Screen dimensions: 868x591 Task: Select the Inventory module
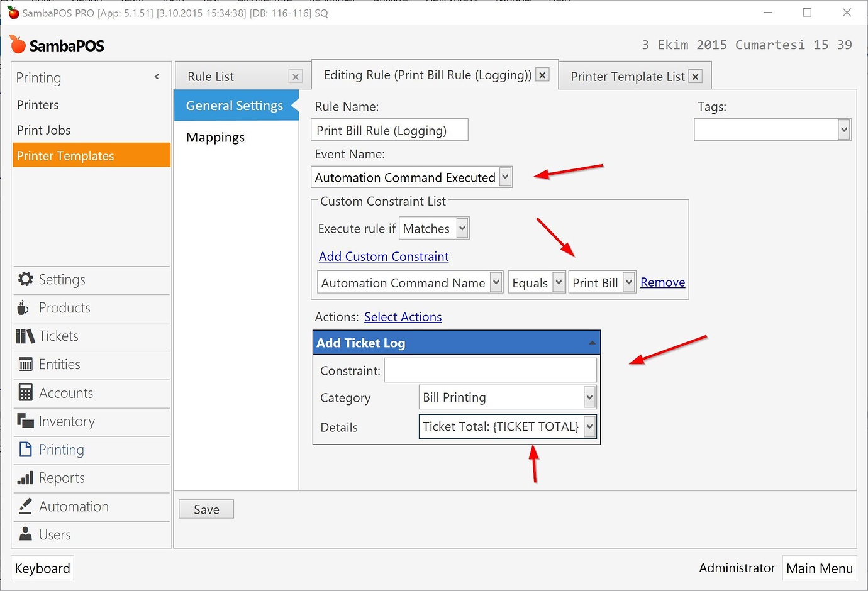tap(66, 421)
